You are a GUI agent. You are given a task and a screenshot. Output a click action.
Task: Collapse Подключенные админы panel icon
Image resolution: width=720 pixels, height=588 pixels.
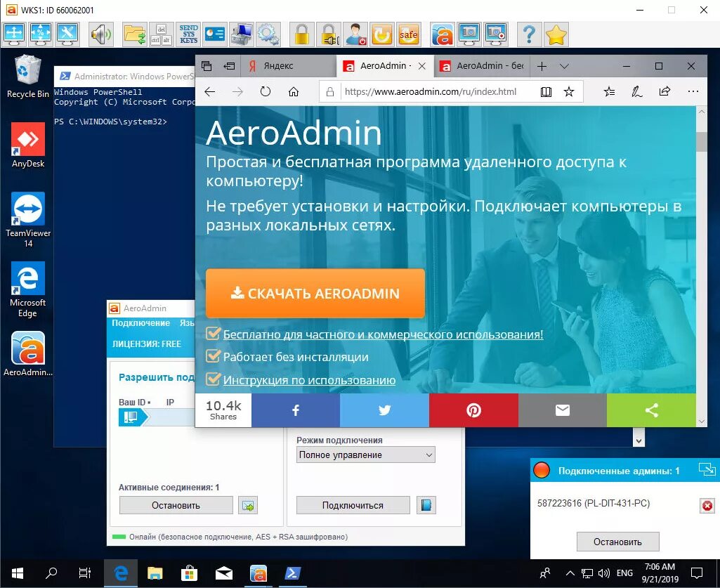707,469
